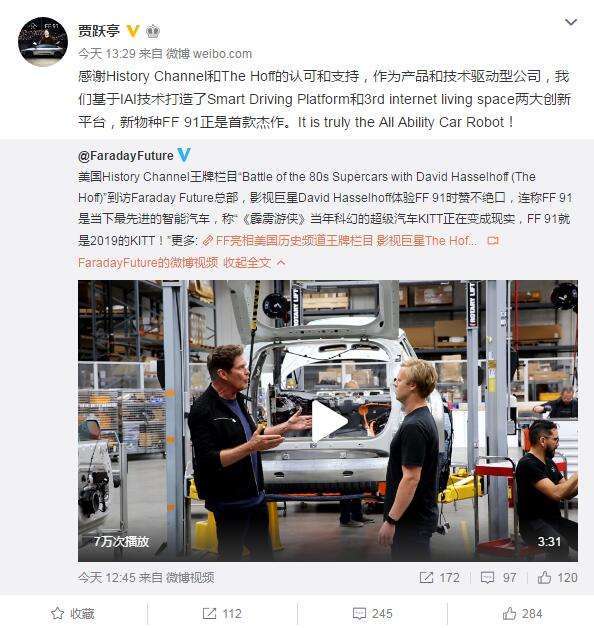Click the video icon after article link
The width and height of the screenshot is (594, 628).
pos(492,240)
